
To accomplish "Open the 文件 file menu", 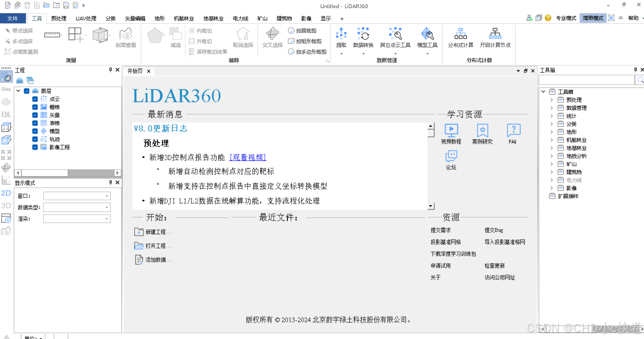I will coord(13,18).
